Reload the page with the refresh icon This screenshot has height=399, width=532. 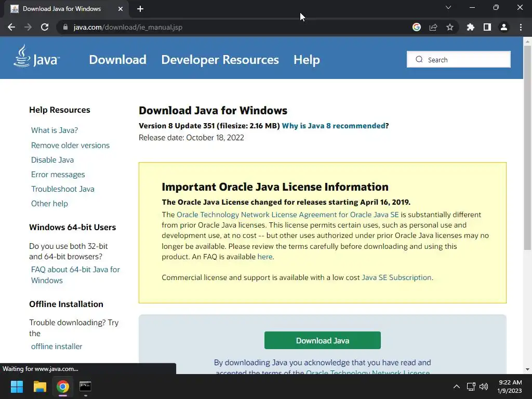(x=45, y=27)
